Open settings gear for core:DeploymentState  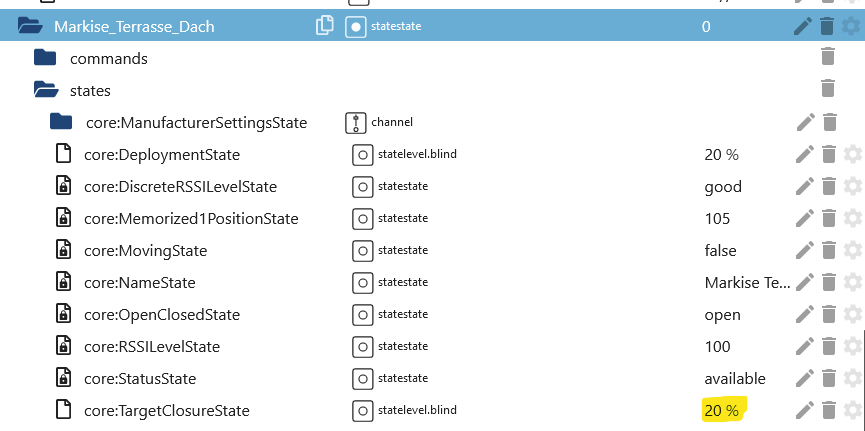[853, 155]
